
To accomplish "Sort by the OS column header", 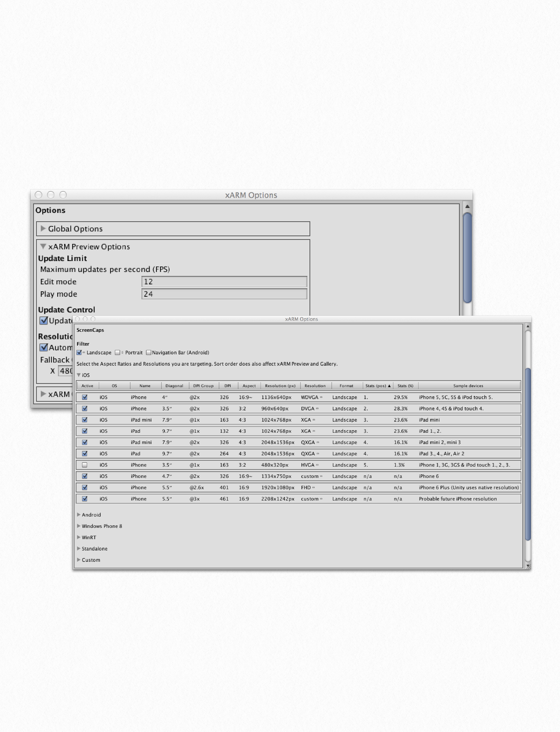I will [x=114, y=386].
